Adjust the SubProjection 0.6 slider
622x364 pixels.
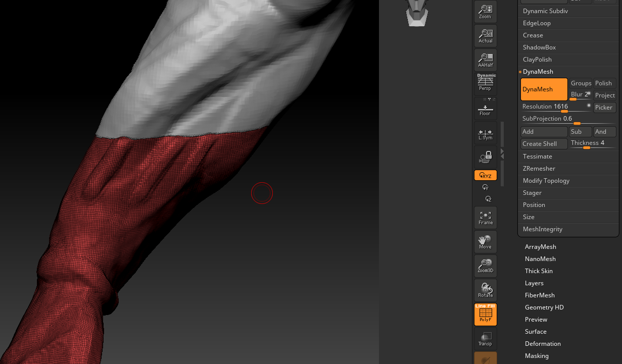[x=568, y=119]
